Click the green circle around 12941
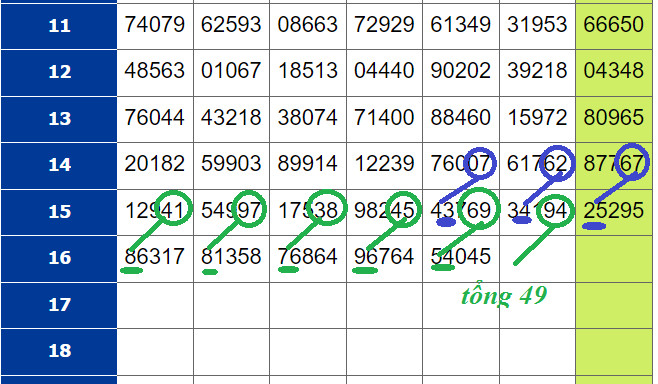The image size is (658, 384). coord(174,207)
